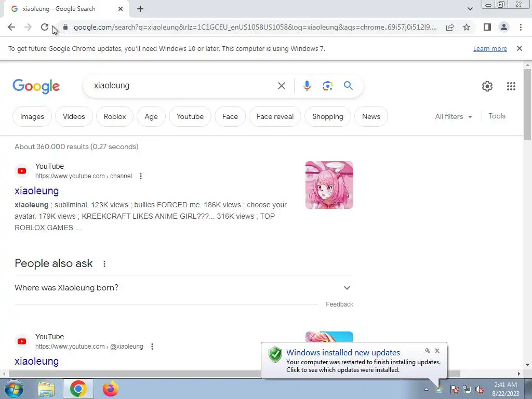Switch to Chrome taskbar icon
The width and height of the screenshot is (532, 399).
pos(78,389)
